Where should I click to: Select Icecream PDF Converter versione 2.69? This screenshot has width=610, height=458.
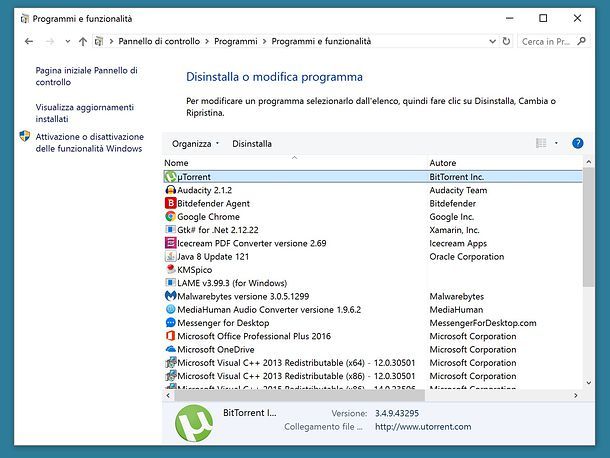point(252,243)
